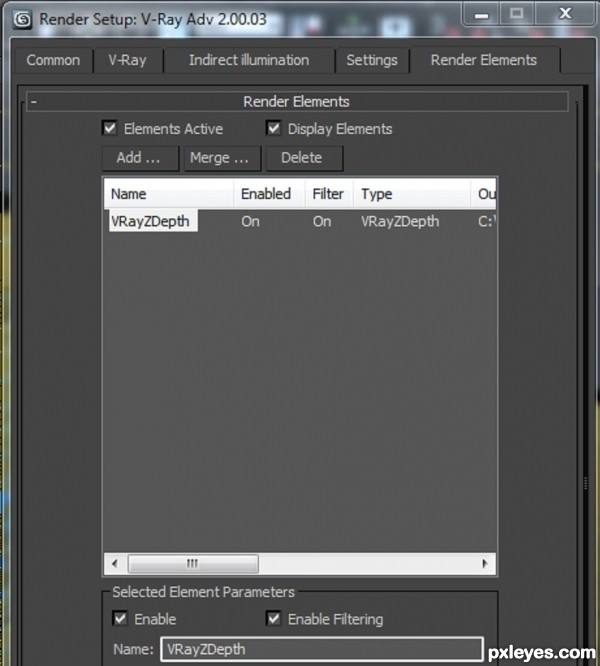Toggle the Display Elements checkbox
This screenshot has width=600, height=666.
click(274, 128)
